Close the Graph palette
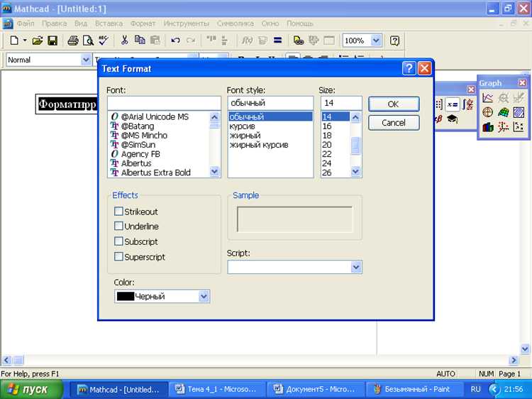 [x=522, y=82]
